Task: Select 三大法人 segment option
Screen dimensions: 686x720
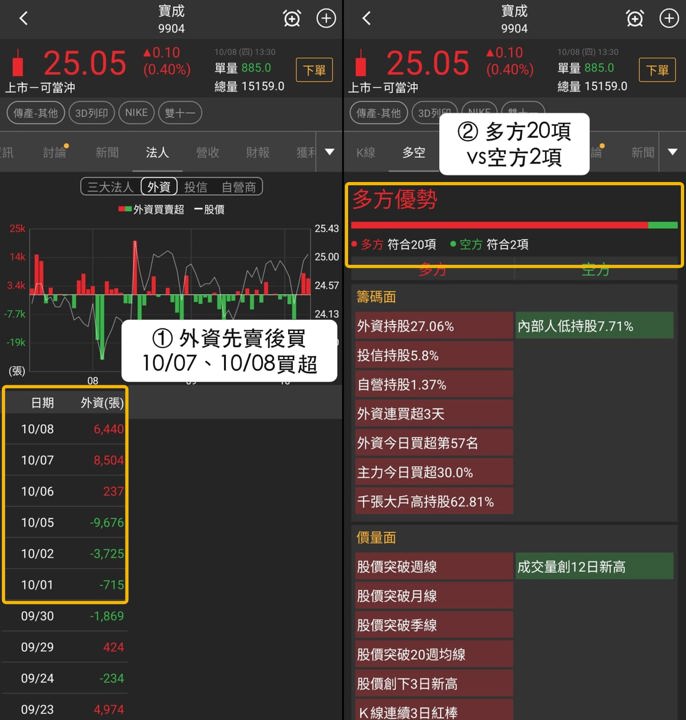Action: [110, 187]
